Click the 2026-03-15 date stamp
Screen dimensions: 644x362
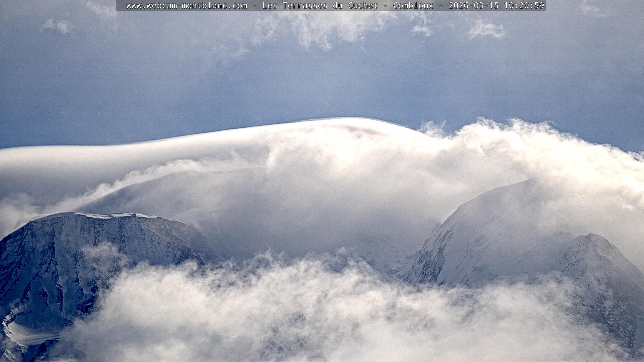pos(473,6)
